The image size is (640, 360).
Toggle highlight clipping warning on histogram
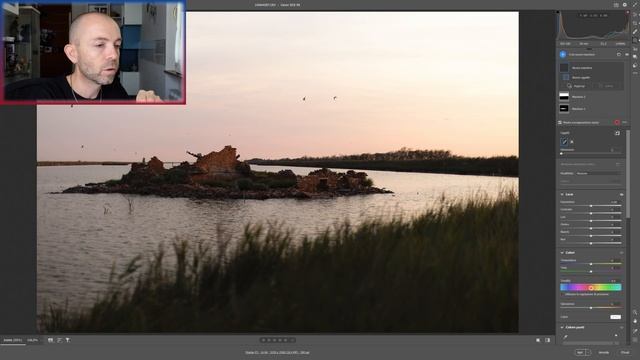(628, 13)
